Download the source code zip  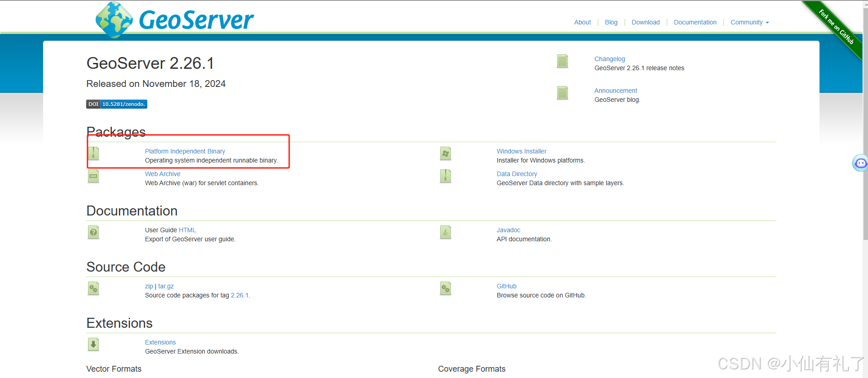click(x=149, y=286)
